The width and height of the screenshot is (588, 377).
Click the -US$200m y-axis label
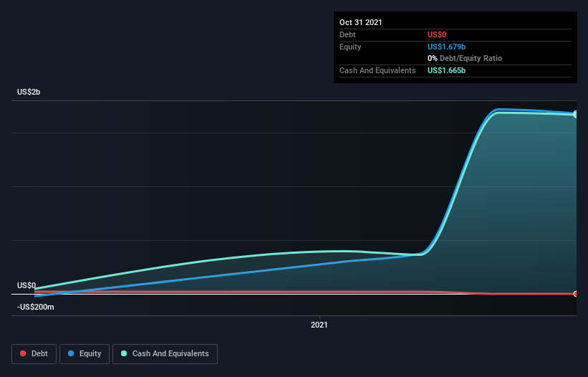click(36, 307)
